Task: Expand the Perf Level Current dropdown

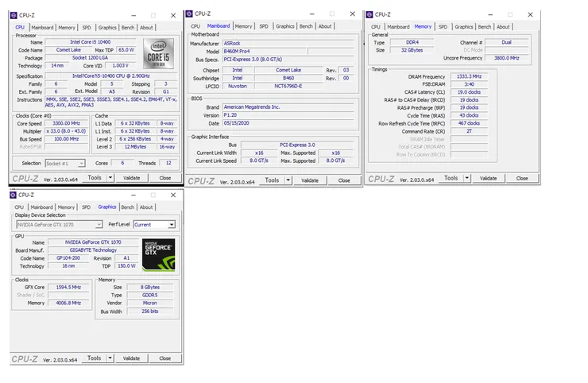Action: (172, 225)
